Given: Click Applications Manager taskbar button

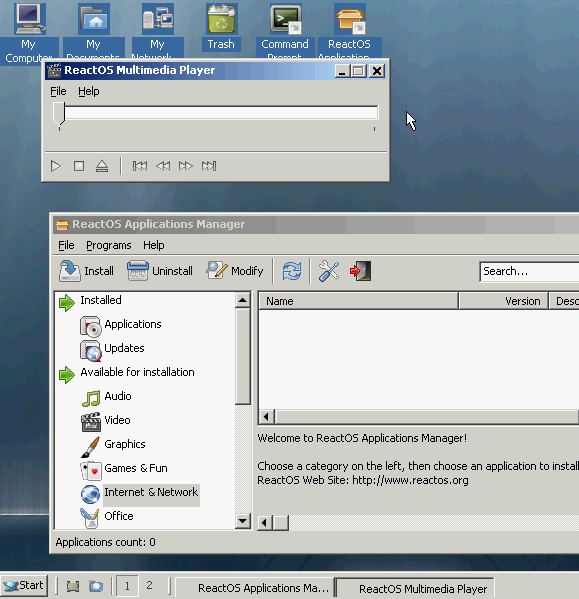Looking at the screenshot, I should [x=255, y=588].
